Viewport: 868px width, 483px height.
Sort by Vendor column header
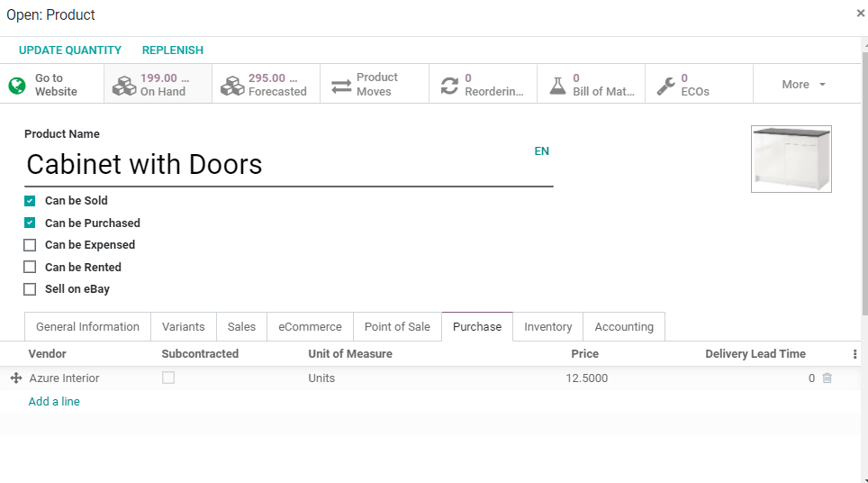[47, 354]
